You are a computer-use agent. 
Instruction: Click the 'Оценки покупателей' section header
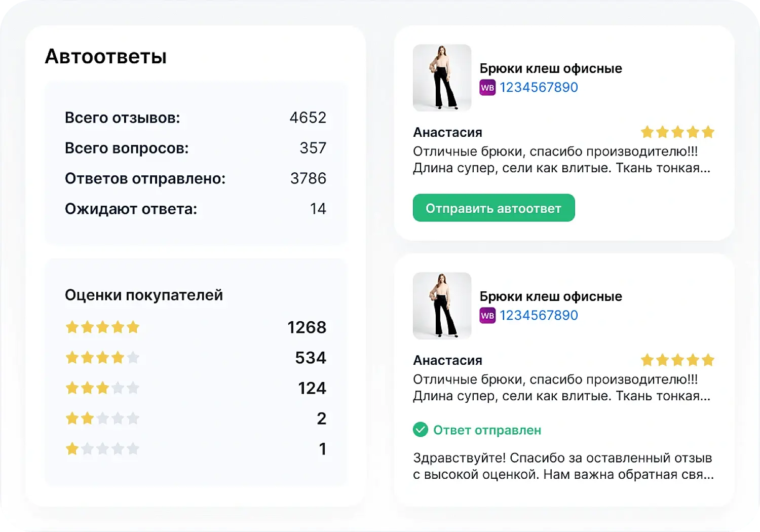(x=144, y=294)
